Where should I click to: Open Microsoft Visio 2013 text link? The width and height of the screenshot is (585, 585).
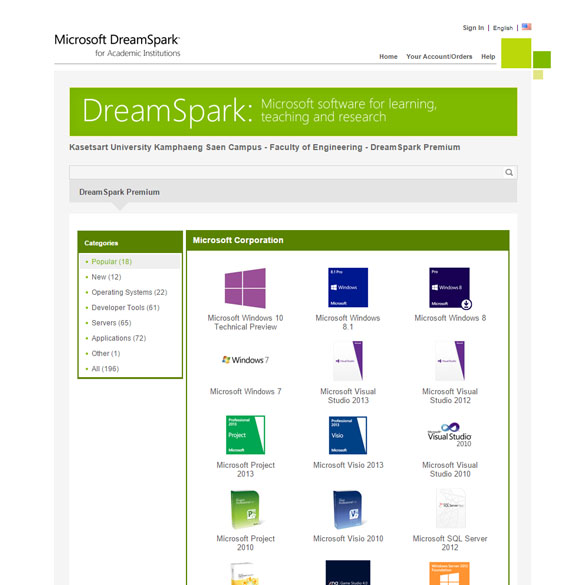(348, 465)
